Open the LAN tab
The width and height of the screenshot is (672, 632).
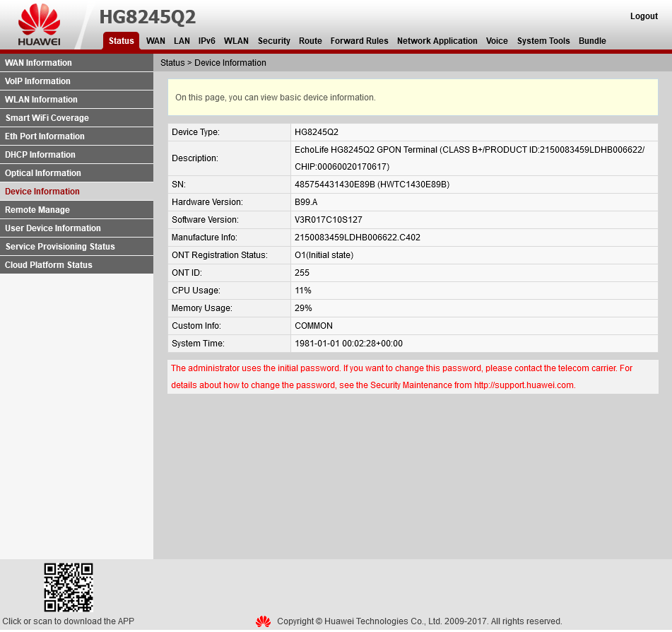[x=182, y=41]
